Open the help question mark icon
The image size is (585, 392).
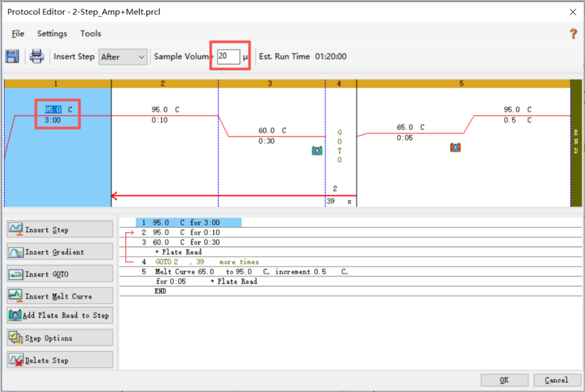coord(573,33)
